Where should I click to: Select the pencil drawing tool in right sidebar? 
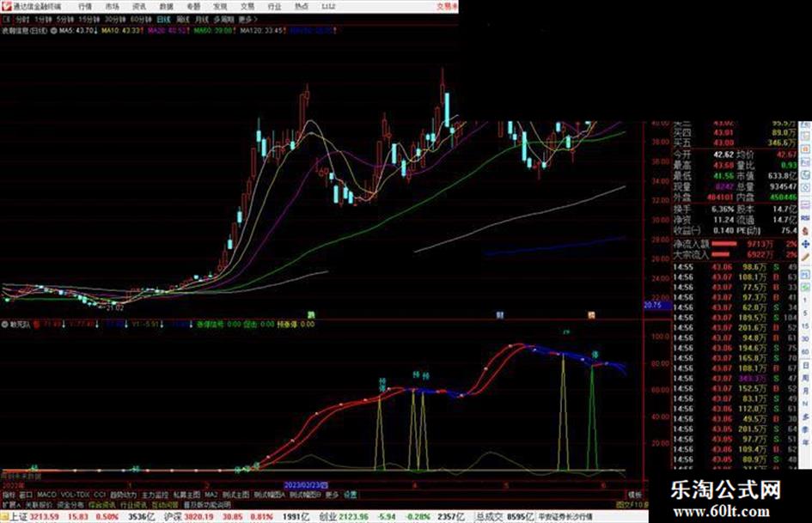(805, 257)
